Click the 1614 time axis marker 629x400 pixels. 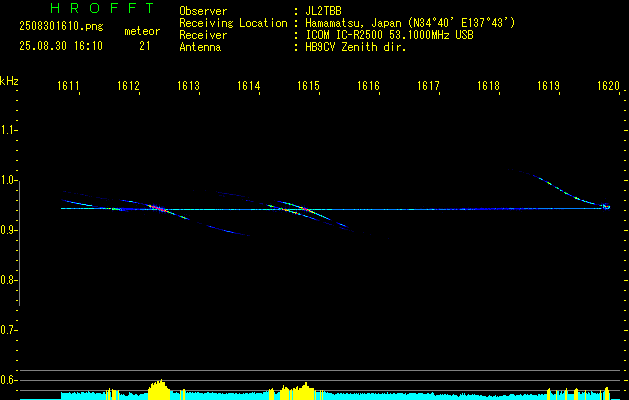click(248, 86)
